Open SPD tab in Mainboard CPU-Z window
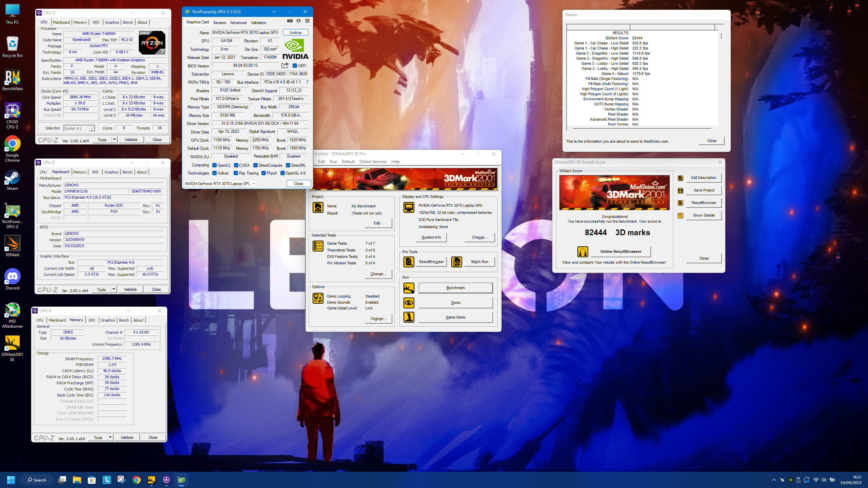The height and width of the screenshot is (488, 868). click(x=95, y=172)
